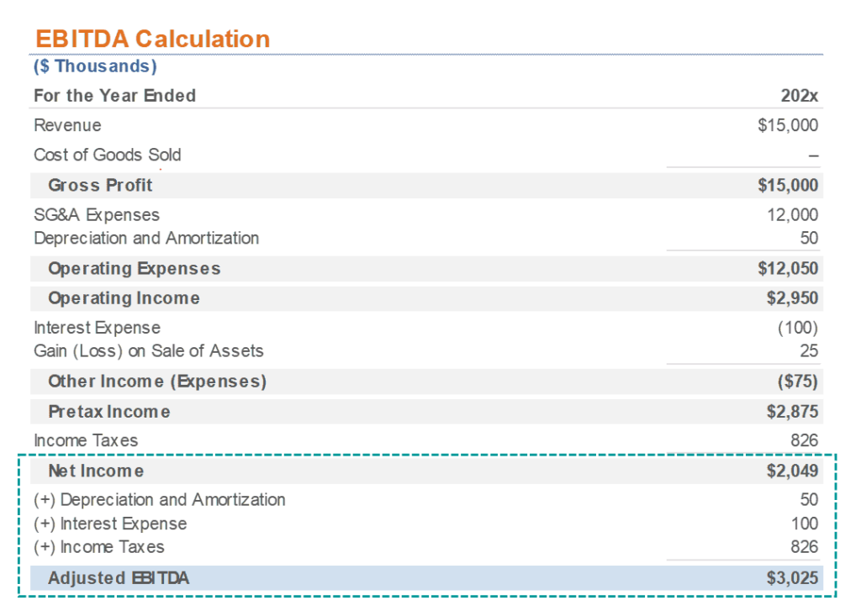Click the Adjusted EBITDA row label
Screen dimensions: 861x616
pos(118,578)
